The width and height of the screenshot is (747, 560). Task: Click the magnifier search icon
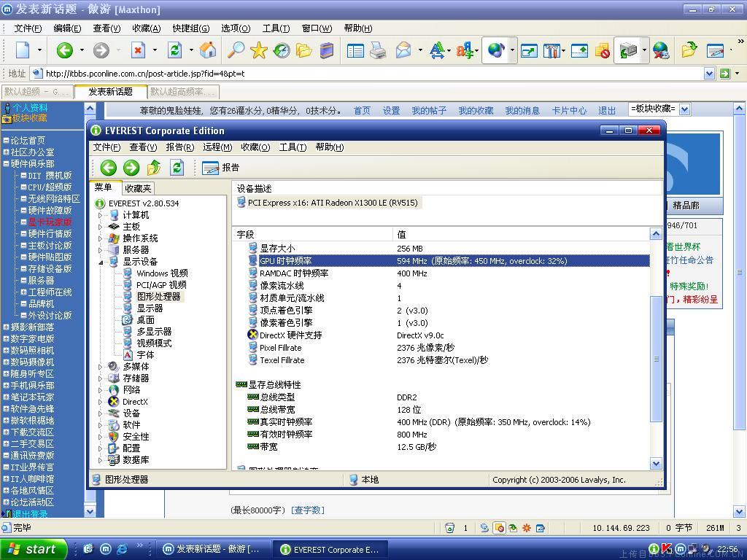click(x=236, y=50)
